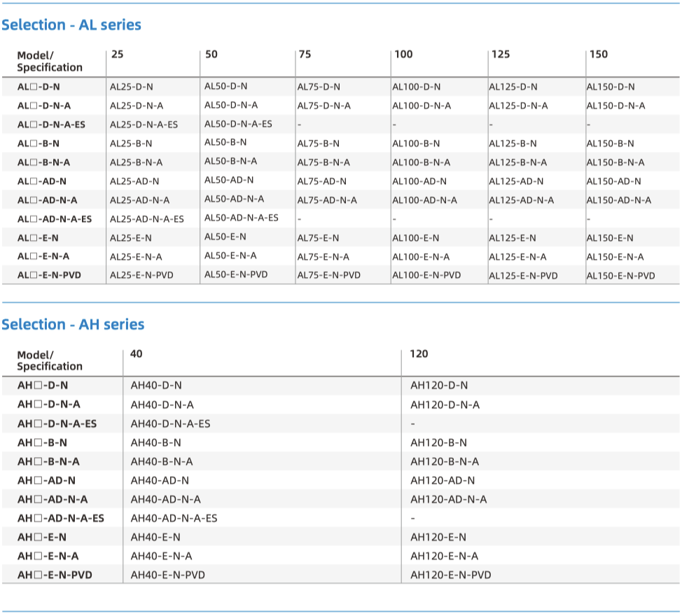The height and width of the screenshot is (616, 682).
Task: Click the AH column header '40'
Action: [136, 354]
